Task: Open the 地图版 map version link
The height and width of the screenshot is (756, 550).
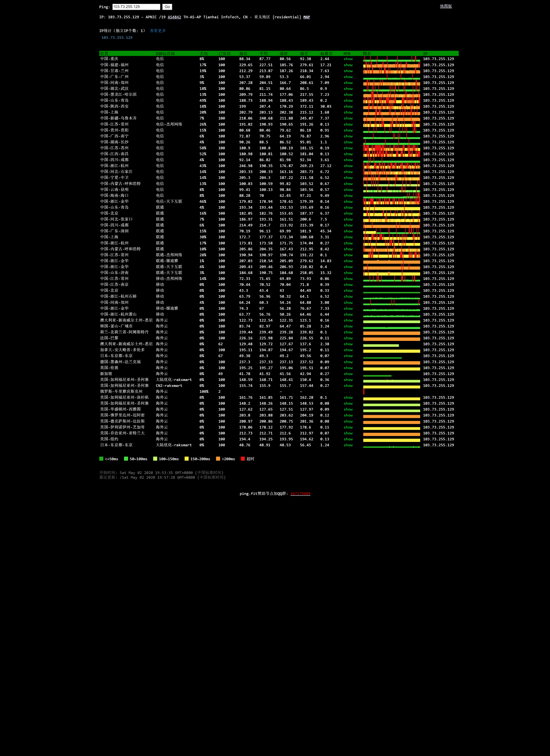Action: (x=446, y=6)
